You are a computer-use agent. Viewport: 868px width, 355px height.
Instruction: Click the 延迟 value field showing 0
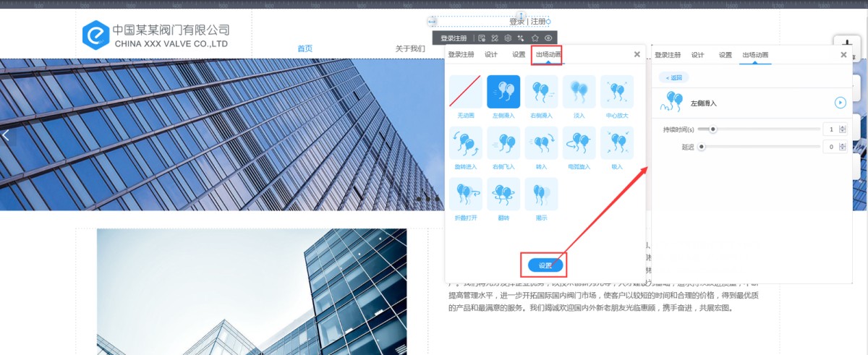tap(830, 147)
